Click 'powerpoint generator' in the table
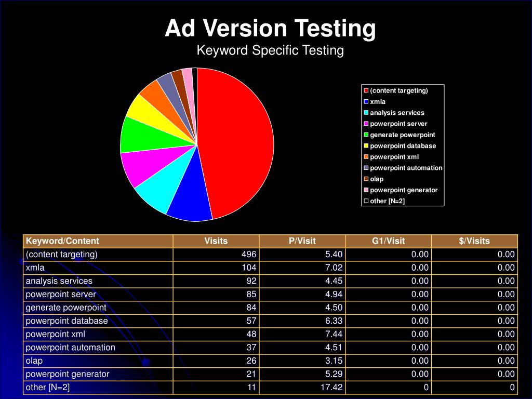Viewport: 532px width, 399px height. (x=68, y=374)
